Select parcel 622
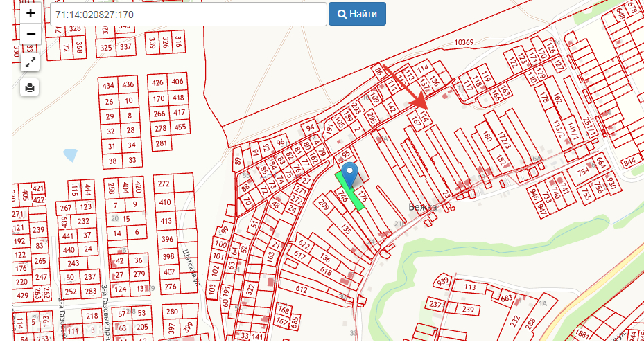Image resolution: width=644 pixels, height=358 pixels. point(304,245)
